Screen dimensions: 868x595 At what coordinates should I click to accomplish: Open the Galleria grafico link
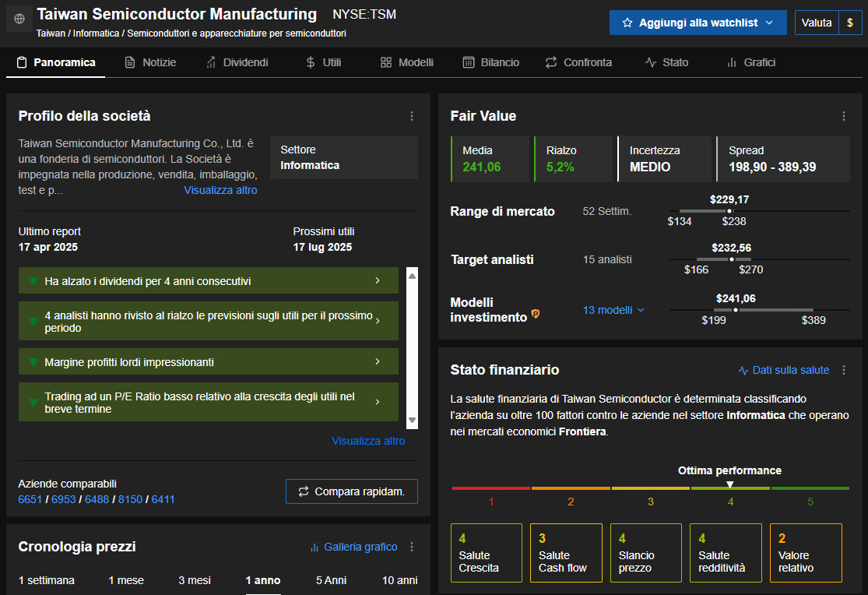[x=360, y=547]
